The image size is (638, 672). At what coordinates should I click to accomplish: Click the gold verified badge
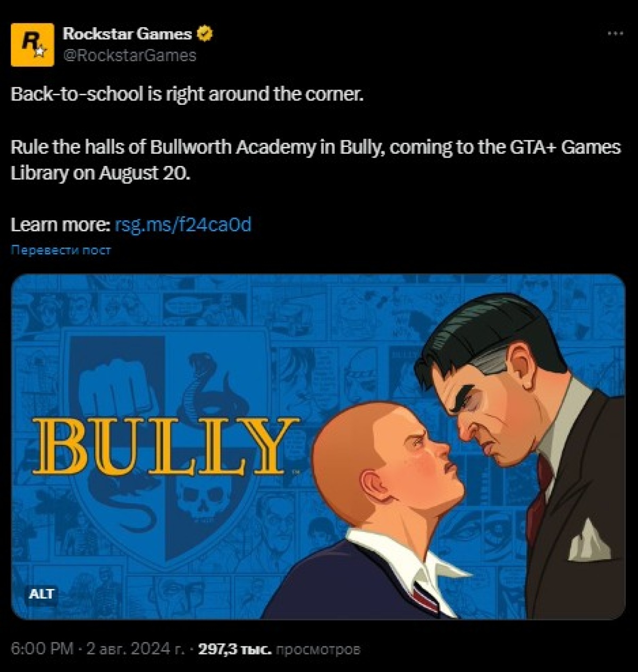(x=205, y=34)
